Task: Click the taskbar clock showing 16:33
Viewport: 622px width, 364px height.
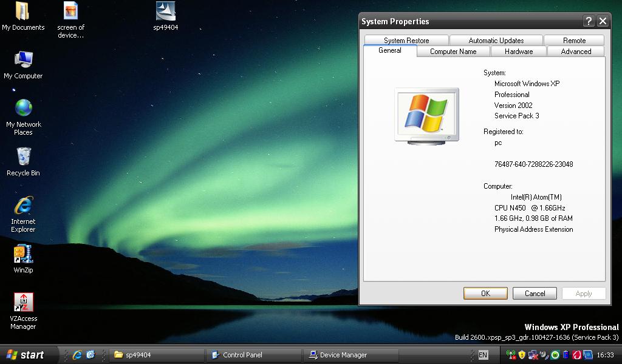Action: tap(606, 355)
